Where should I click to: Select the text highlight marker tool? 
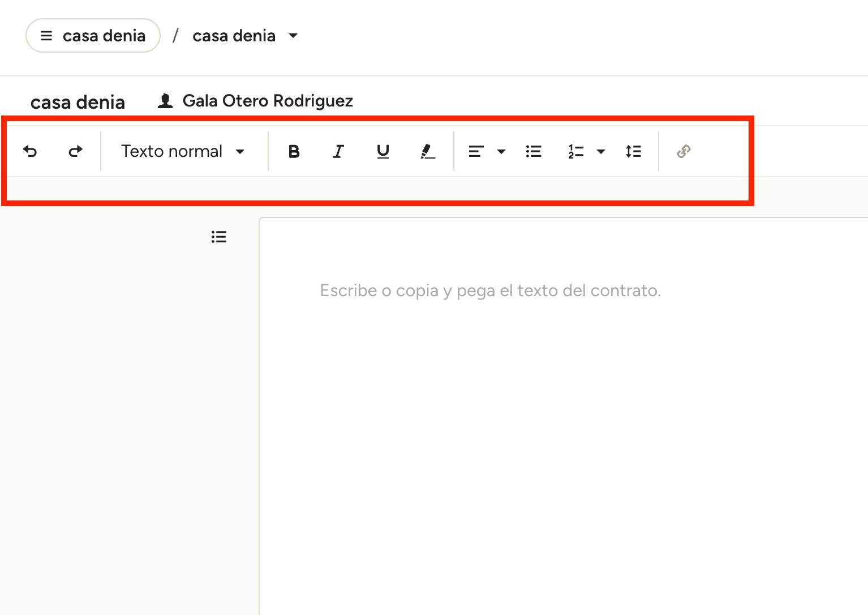click(428, 151)
